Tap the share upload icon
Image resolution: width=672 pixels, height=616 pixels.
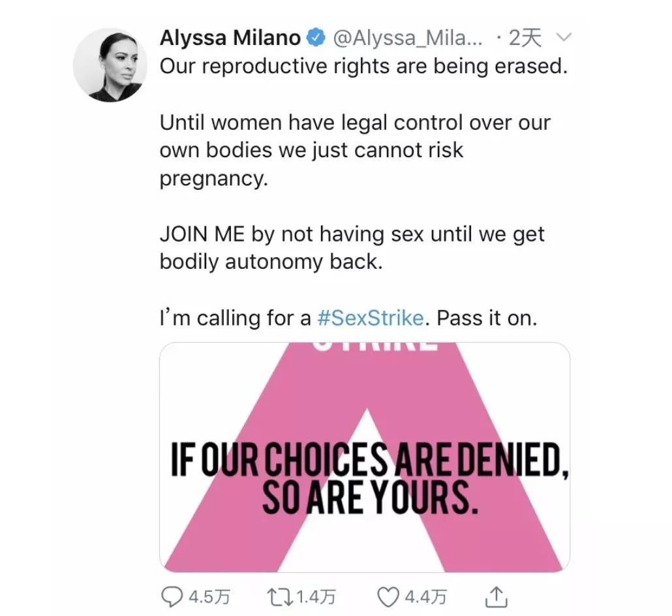tap(497, 596)
